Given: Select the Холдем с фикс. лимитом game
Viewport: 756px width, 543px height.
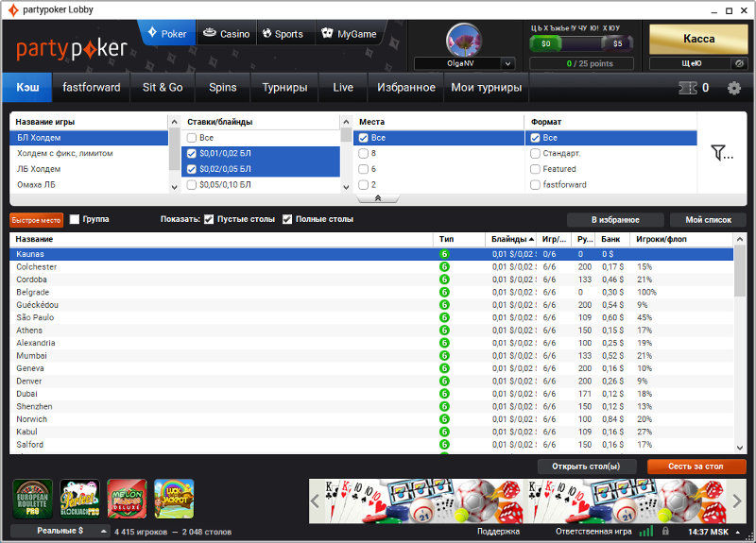Looking at the screenshot, I should 89,153.
